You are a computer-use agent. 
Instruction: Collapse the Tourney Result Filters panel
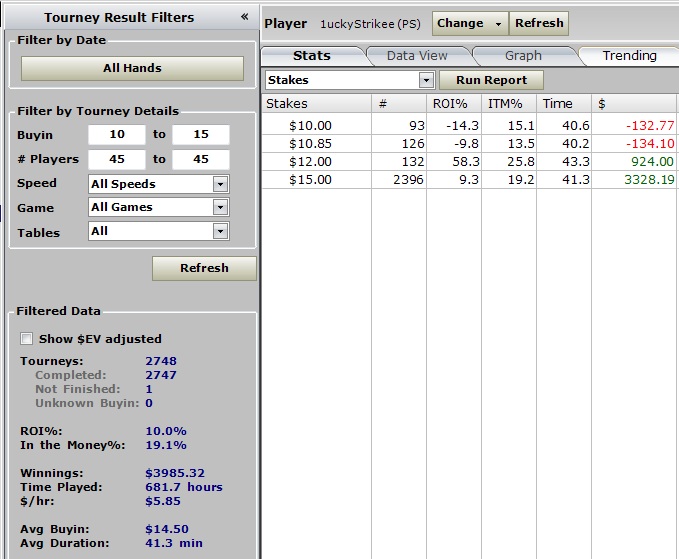pyautogui.click(x=245, y=17)
